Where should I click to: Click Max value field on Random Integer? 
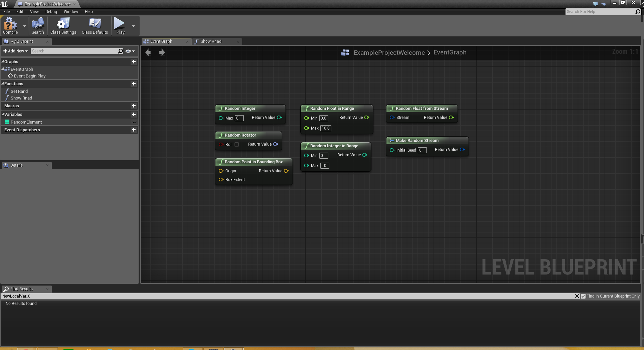239,118
